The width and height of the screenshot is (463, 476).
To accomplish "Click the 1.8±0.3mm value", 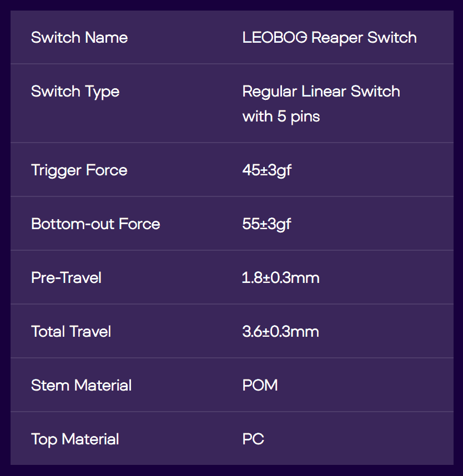I will [x=281, y=277].
